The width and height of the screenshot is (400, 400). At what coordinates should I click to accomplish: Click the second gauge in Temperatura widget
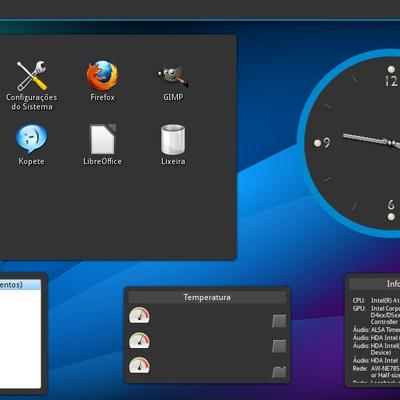[139, 340]
